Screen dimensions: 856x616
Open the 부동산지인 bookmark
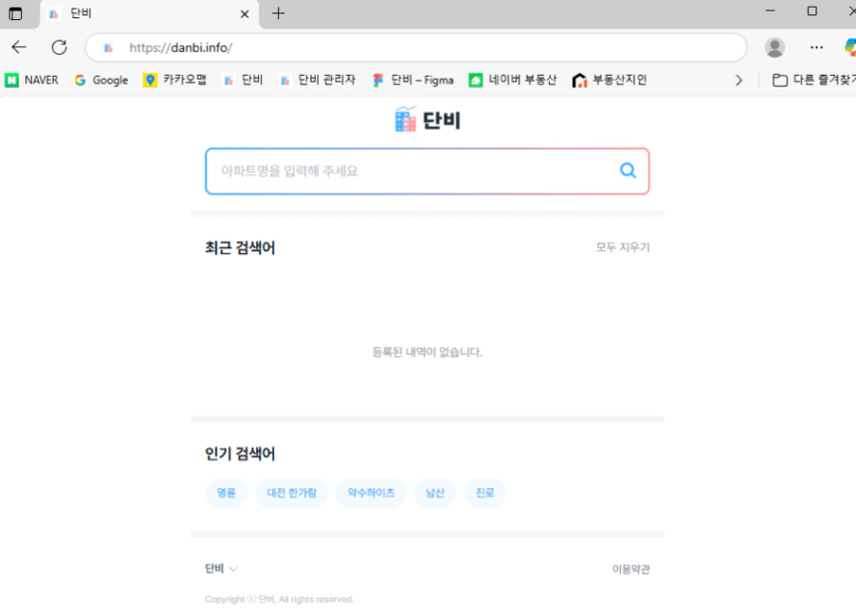point(610,80)
